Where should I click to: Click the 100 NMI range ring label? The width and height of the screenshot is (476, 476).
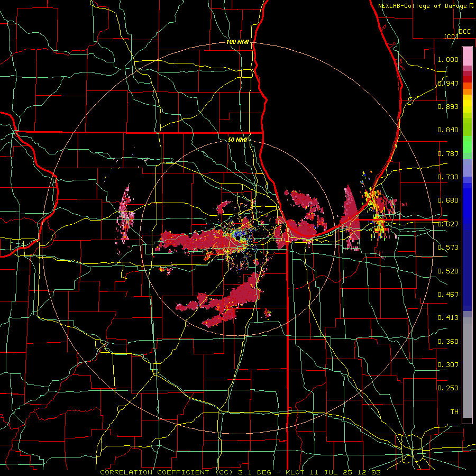(x=237, y=42)
